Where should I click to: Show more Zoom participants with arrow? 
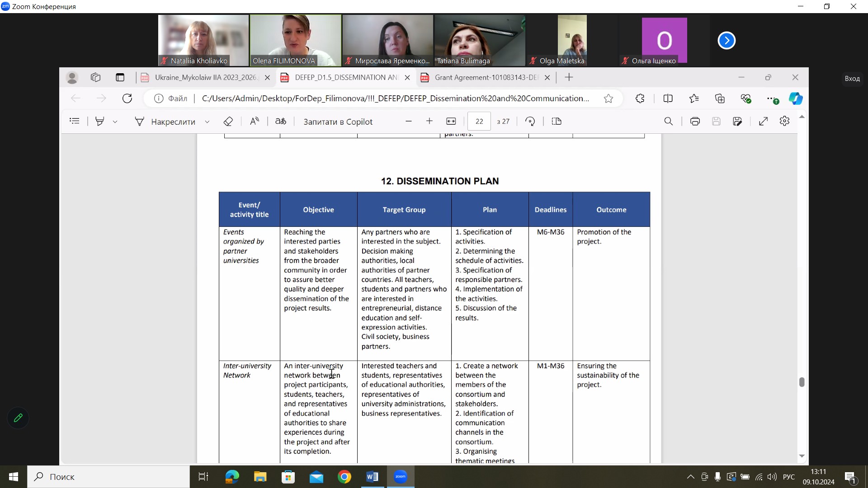tap(726, 41)
